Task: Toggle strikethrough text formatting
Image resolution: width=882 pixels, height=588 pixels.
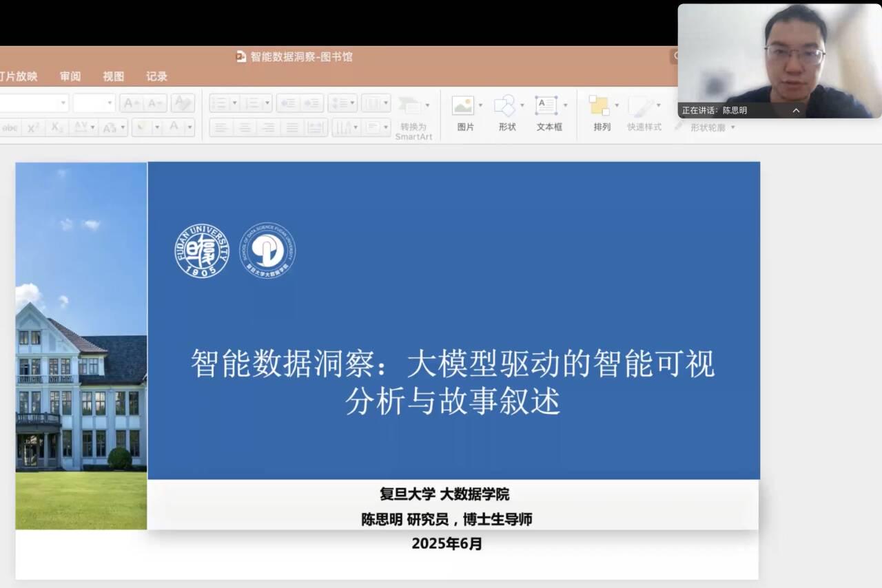Action: (x=10, y=127)
